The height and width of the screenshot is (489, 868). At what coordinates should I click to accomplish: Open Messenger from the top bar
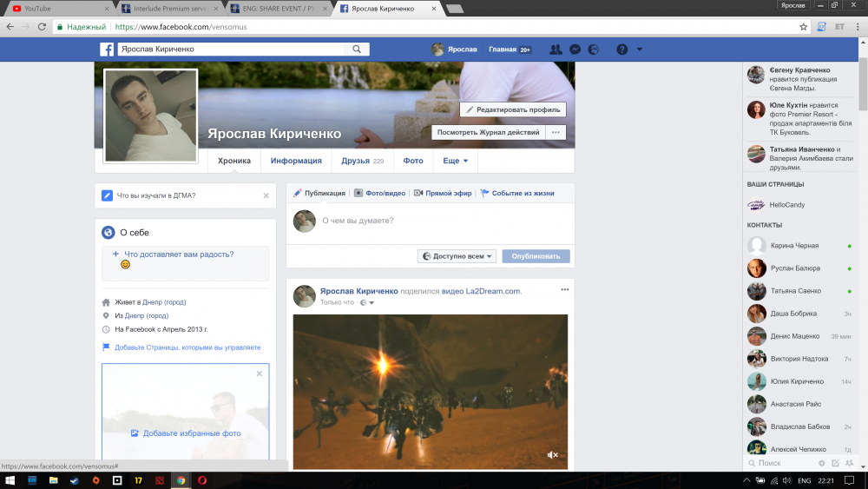575,50
